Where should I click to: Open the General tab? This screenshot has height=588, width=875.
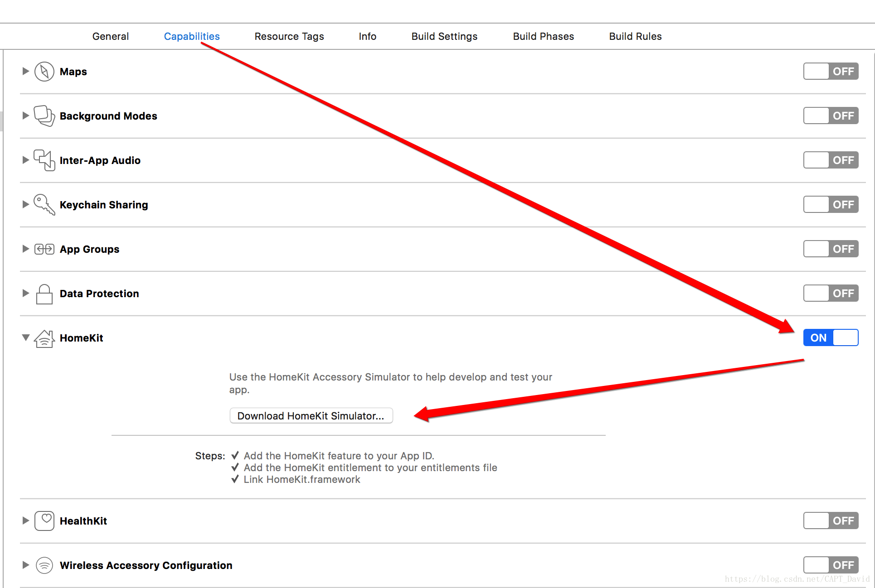pos(111,36)
